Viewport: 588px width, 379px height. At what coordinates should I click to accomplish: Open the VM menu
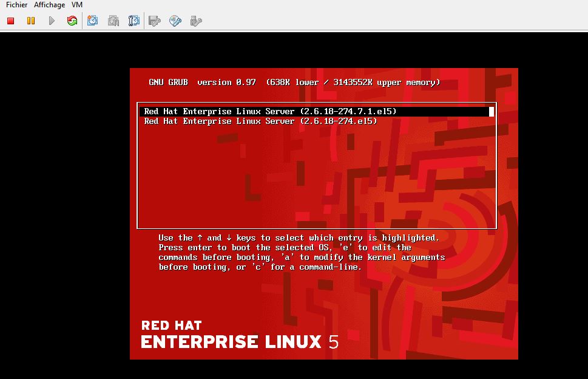77,5
